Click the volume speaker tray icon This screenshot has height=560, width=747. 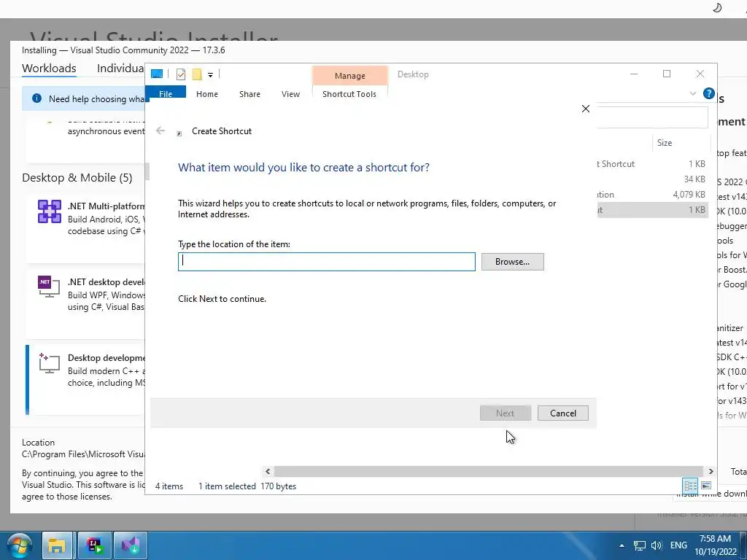[657, 545]
